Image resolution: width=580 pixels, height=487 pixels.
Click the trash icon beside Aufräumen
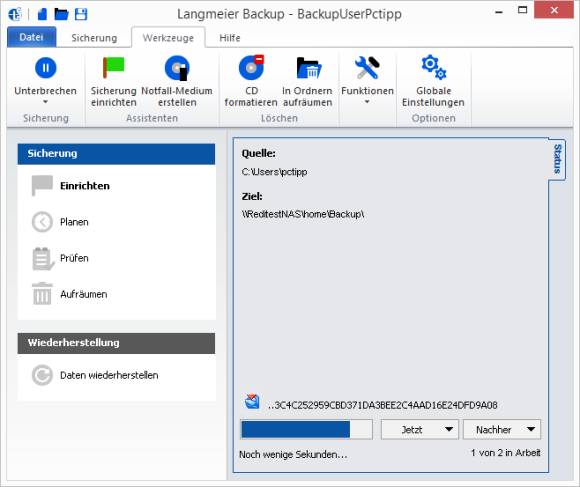pyautogui.click(x=42, y=294)
